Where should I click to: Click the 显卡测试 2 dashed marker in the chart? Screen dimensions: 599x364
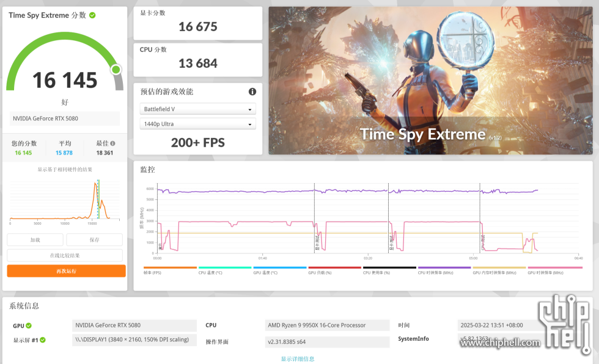tap(389, 217)
